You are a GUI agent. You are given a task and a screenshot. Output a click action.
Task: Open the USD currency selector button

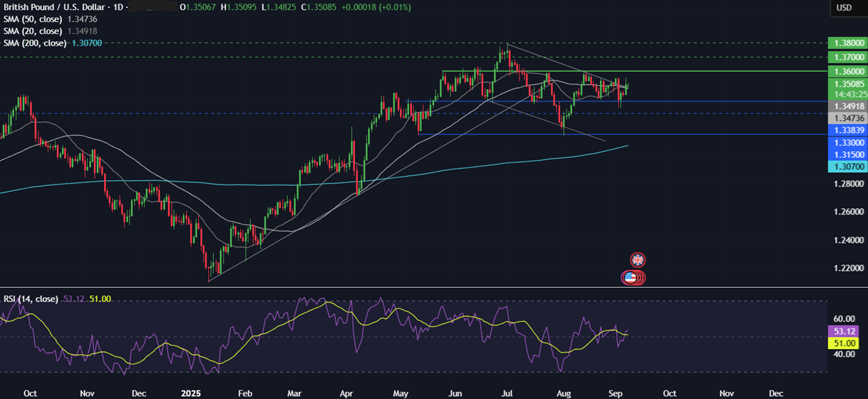(x=844, y=8)
